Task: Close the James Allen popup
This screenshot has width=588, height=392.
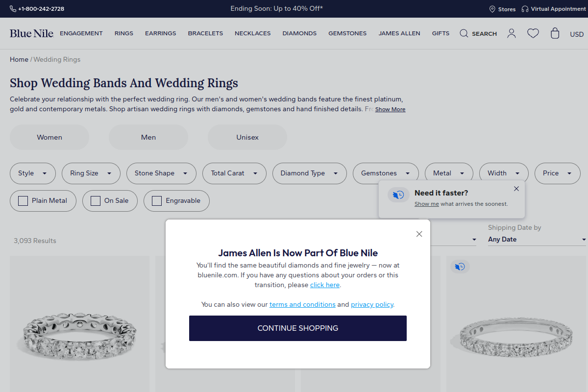Action: pos(419,234)
